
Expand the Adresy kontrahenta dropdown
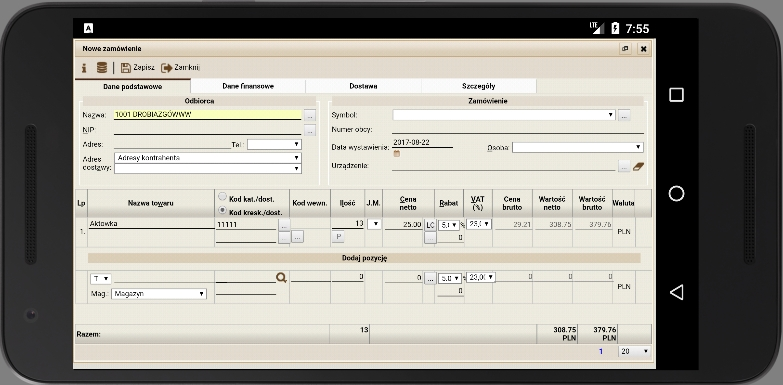(208, 158)
